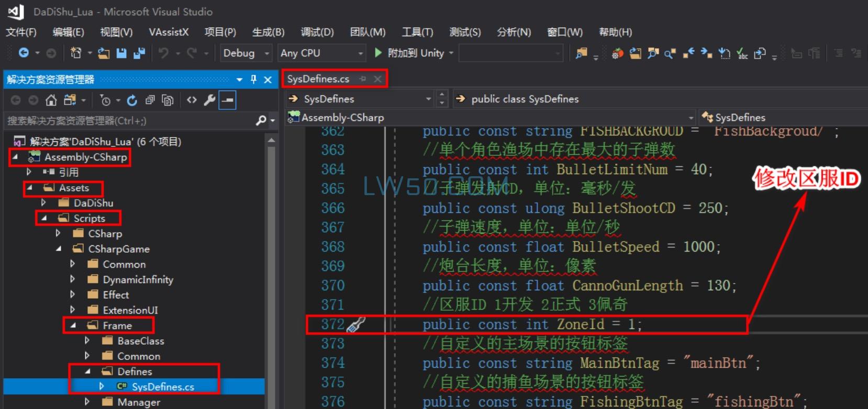Toggle auto-hide pin on Solution Explorer panel
868x409 pixels.
coord(253,79)
